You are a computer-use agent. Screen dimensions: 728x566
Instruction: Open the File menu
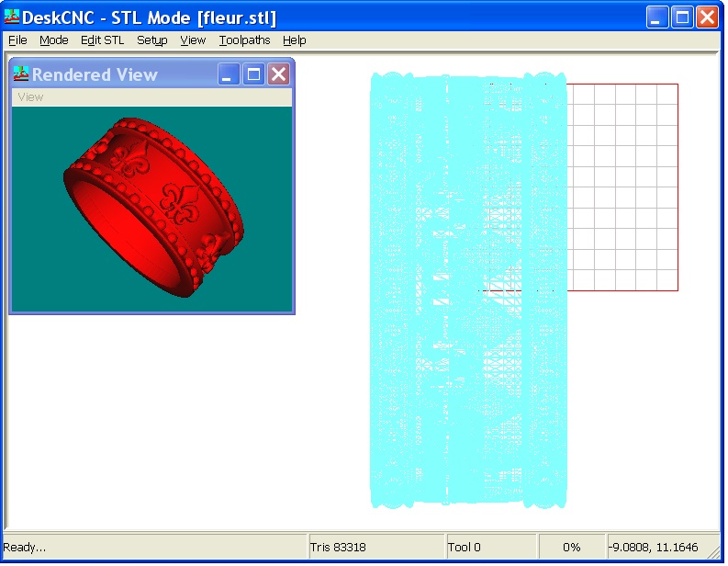click(x=17, y=40)
